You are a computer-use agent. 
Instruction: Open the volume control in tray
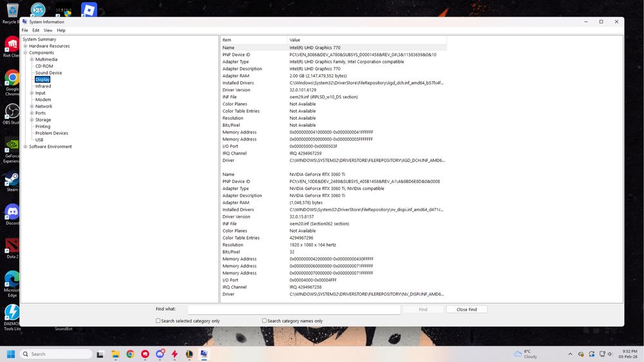[610, 354]
